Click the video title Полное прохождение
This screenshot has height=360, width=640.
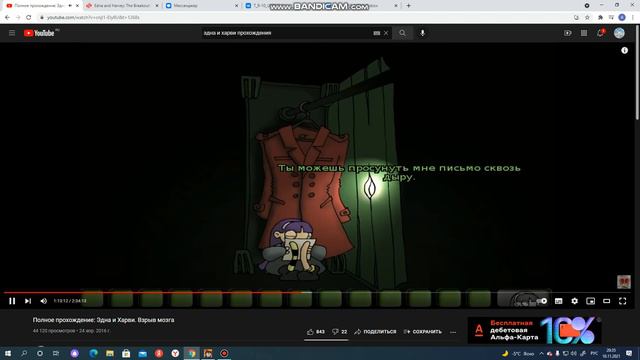(x=103, y=320)
